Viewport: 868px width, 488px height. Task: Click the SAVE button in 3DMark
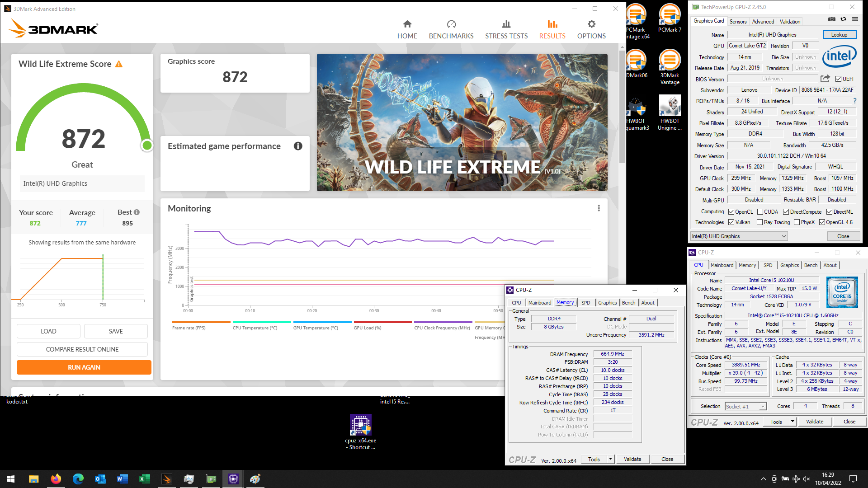pyautogui.click(x=116, y=331)
